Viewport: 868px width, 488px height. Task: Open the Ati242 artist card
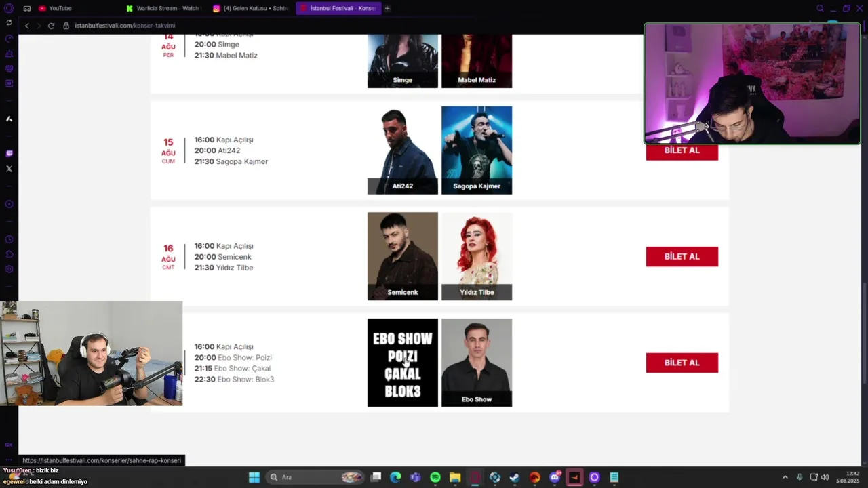tap(403, 150)
